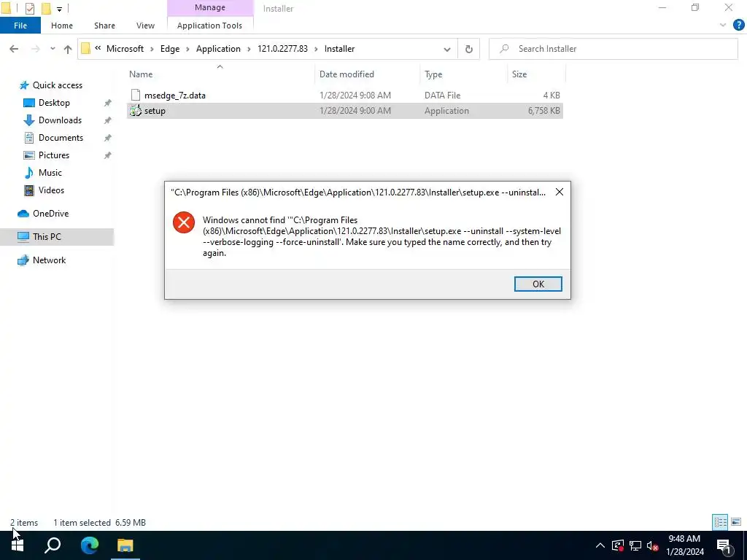Image resolution: width=747 pixels, height=560 pixels.
Task: Click Edge in the address breadcrumb
Action: [169, 49]
